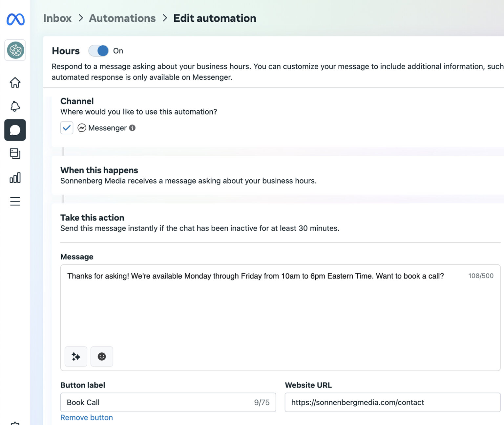The height and width of the screenshot is (425, 504).
Task: Open notifications via the bell icon
Action: [15, 106]
